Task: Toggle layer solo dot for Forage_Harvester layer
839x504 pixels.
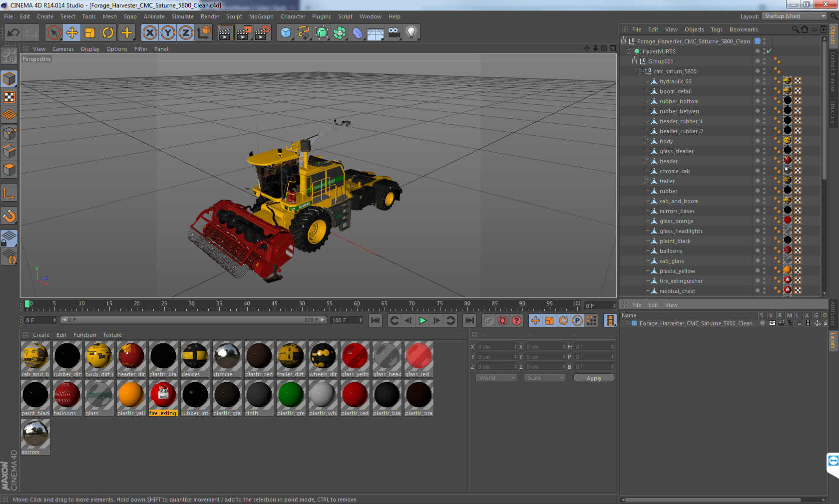Action: pos(762,323)
